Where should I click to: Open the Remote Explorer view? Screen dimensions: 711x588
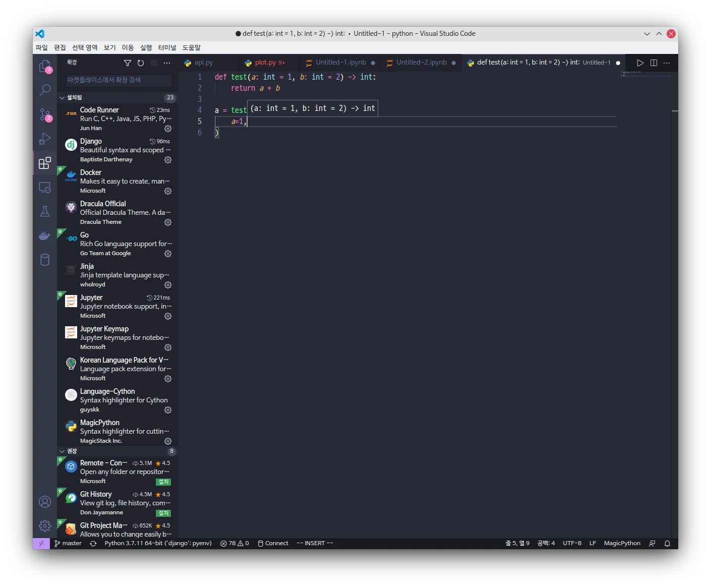click(45, 187)
